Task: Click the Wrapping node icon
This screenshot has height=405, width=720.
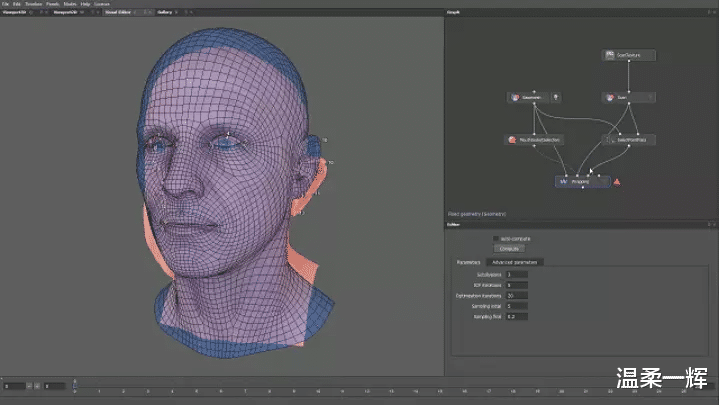Action: tap(564, 181)
